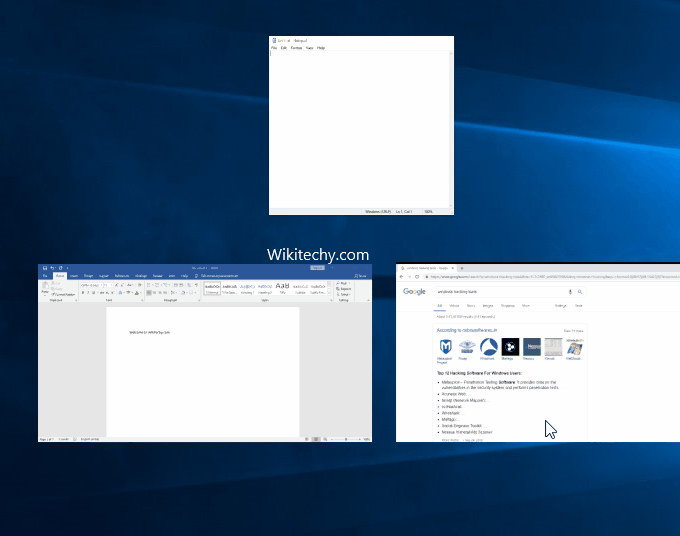Open the View menu in Notepad

click(x=310, y=48)
